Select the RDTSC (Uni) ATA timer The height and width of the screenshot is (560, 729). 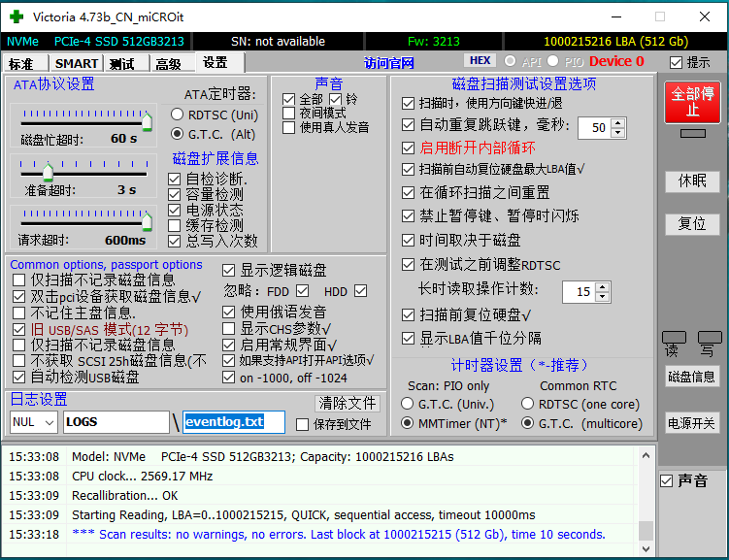tap(177, 115)
